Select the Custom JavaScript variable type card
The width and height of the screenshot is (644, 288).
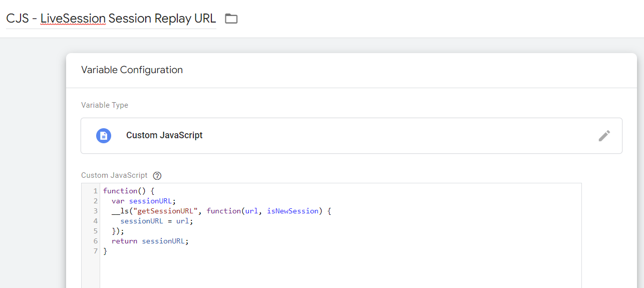click(351, 136)
